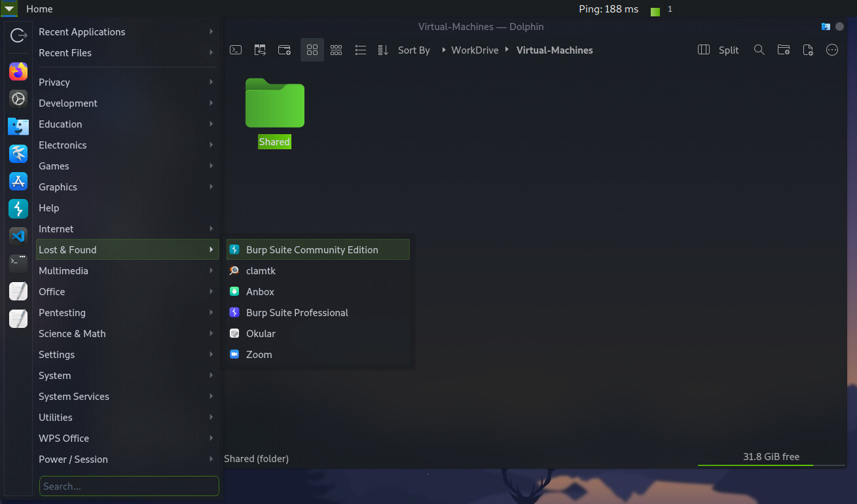
Task: Open the Multimedia category
Action: (127, 270)
